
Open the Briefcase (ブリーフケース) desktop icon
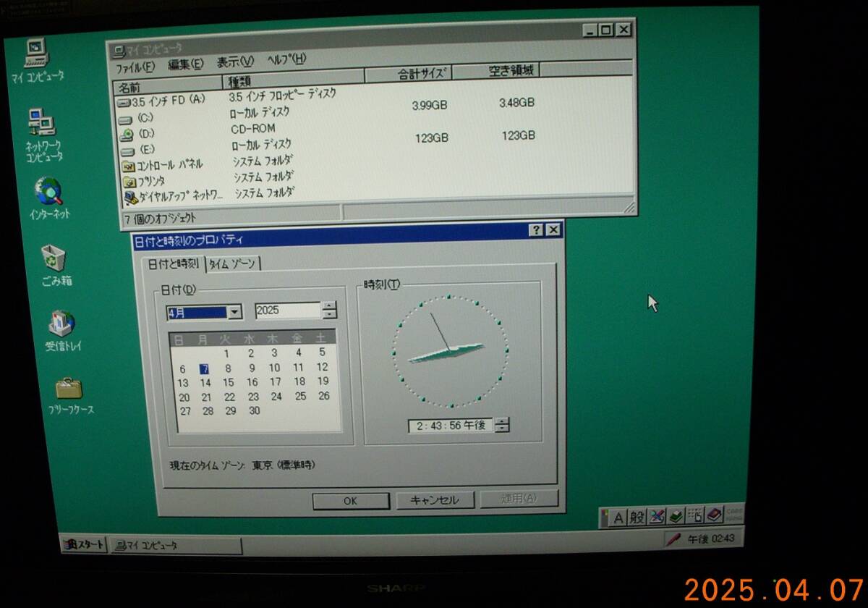(69, 396)
